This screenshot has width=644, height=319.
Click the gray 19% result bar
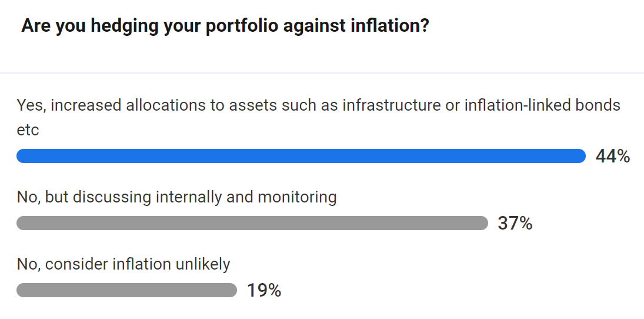(126, 290)
